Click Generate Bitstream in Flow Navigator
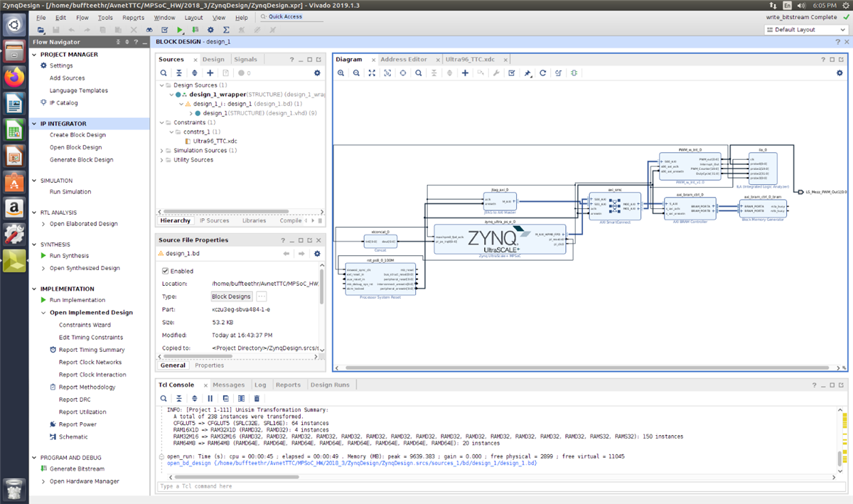The height and width of the screenshot is (504, 853). click(x=76, y=469)
